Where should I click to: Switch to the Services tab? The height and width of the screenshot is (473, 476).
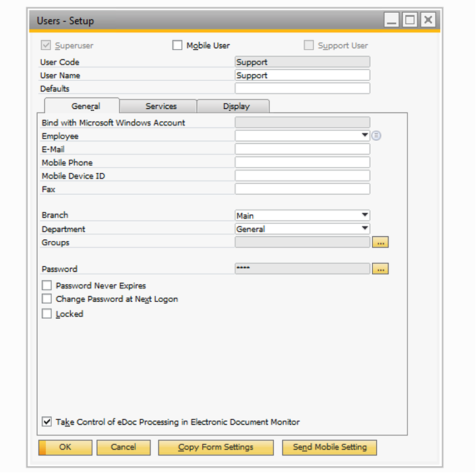tap(158, 106)
